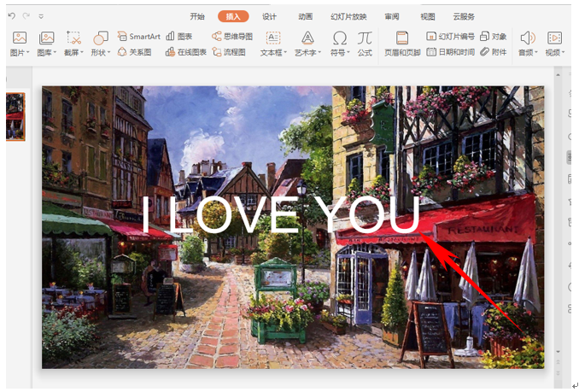Click the 视频 video icon
The image size is (579, 392).
[554, 38]
